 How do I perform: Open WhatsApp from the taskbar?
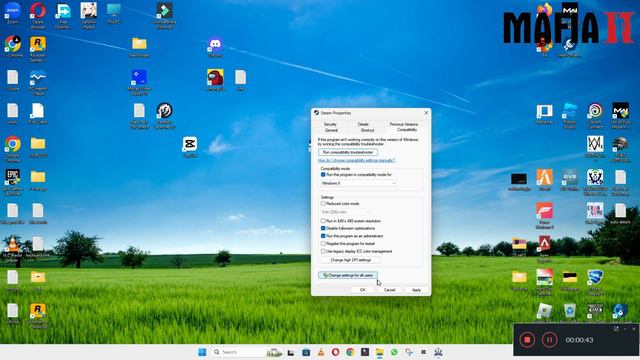tap(394, 352)
